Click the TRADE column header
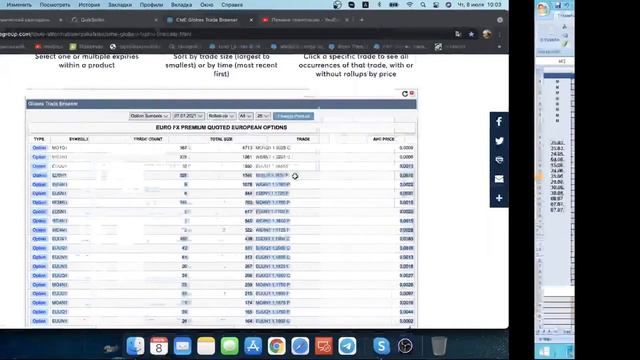Image resolution: width=640 pixels, height=360 pixels. (303, 139)
